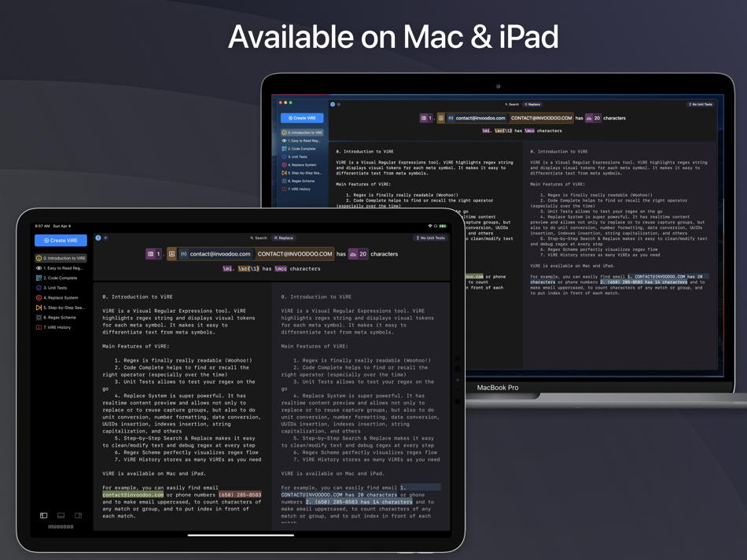The width and height of the screenshot is (747, 560).
Task: Click CONTACT@INVOODOO.COM token on MacBook
Action: [541, 118]
